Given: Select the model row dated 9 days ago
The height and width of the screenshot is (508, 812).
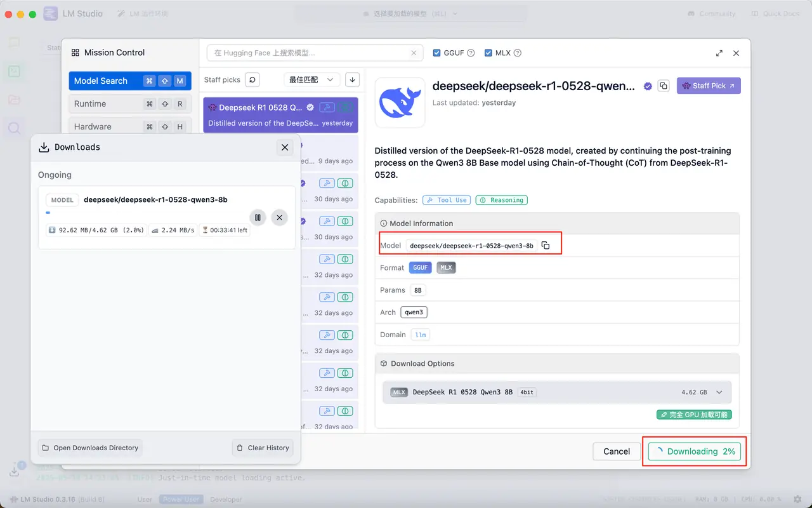Looking at the screenshot, I should tap(329, 152).
